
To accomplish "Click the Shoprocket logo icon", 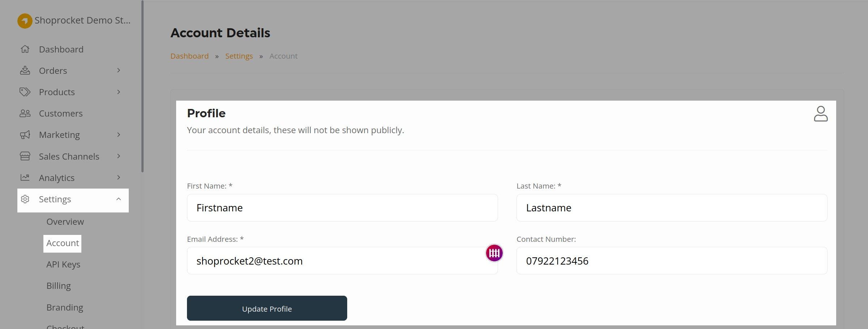I will click(x=25, y=21).
